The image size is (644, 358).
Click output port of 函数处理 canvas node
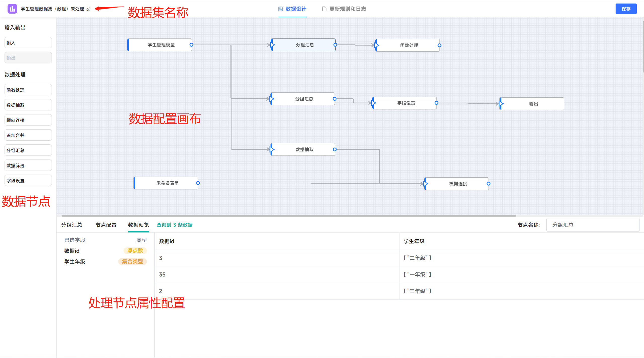tap(439, 45)
